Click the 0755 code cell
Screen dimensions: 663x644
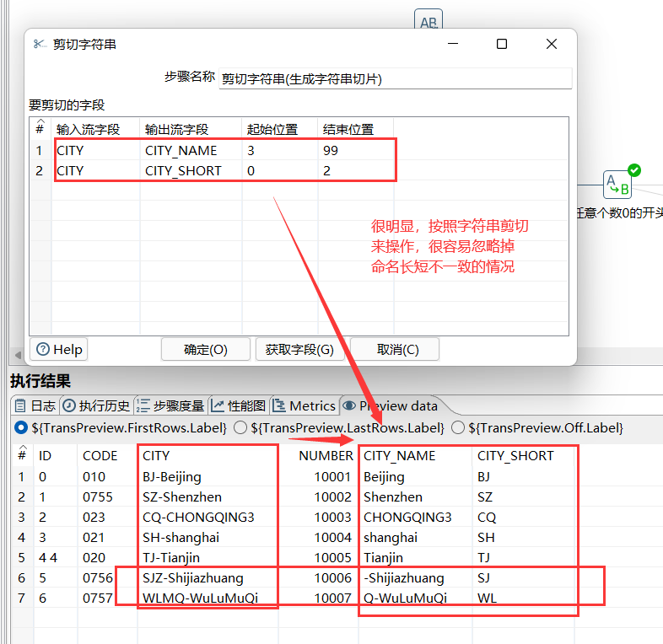[107, 497]
